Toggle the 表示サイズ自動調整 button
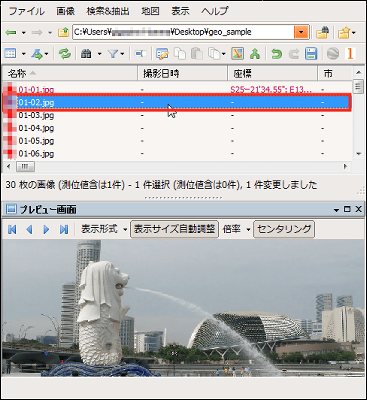This screenshot has height=400, width=367. point(174,229)
